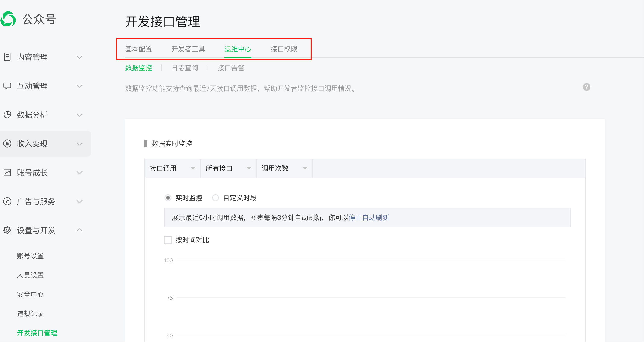Switch to the 日志查询 sub-tab
644x342 pixels.
pyautogui.click(x=185, y=68)
